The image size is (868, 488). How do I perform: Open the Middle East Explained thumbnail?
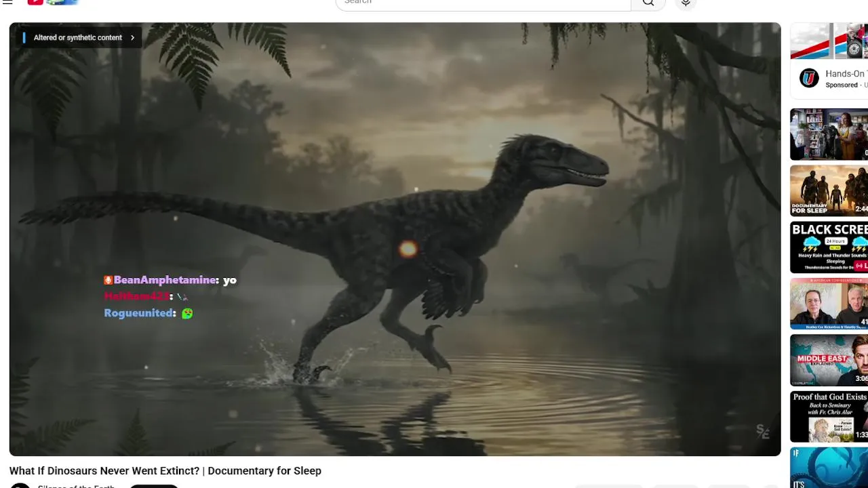(829, 360)
